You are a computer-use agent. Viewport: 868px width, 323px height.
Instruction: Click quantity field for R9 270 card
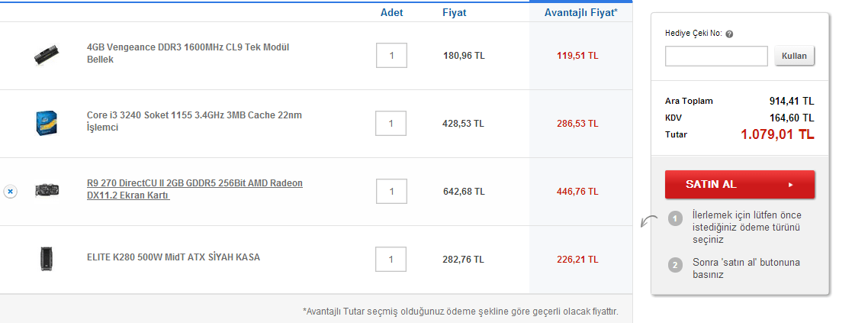pyautogui.click(x=391, y=192)
